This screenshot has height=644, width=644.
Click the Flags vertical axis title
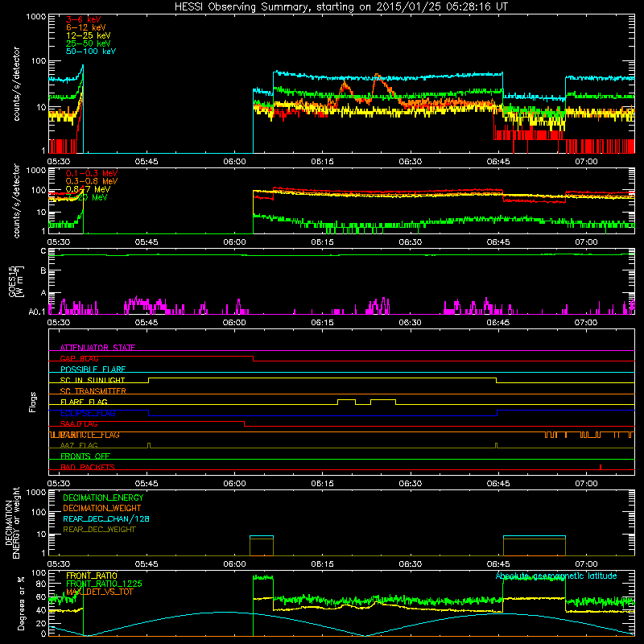pyautogui.click(x=33, y=402)
